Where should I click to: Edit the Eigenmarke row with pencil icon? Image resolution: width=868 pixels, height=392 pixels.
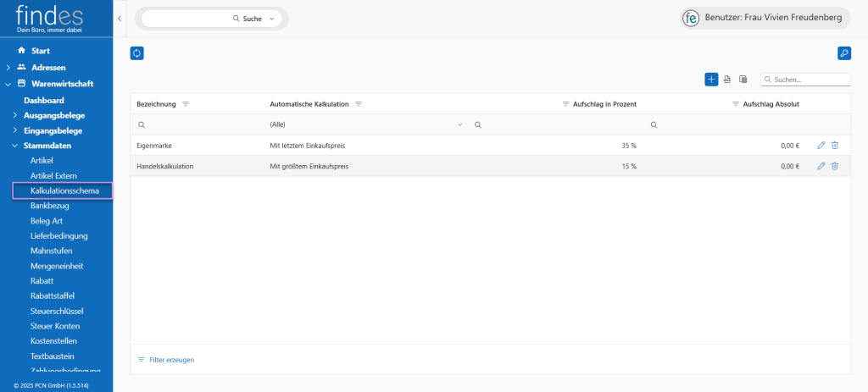[821, 146]
